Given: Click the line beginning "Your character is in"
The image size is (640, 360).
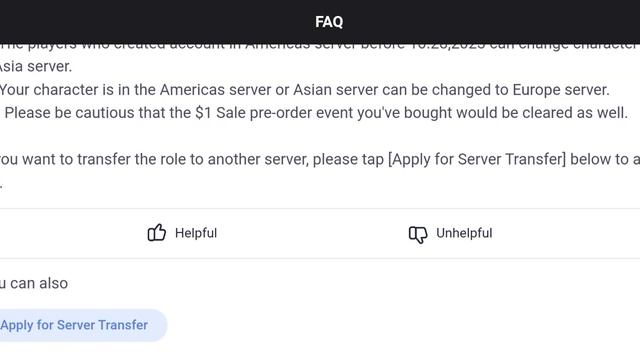Looking at the screenshot, I should (x=304, y=90).
